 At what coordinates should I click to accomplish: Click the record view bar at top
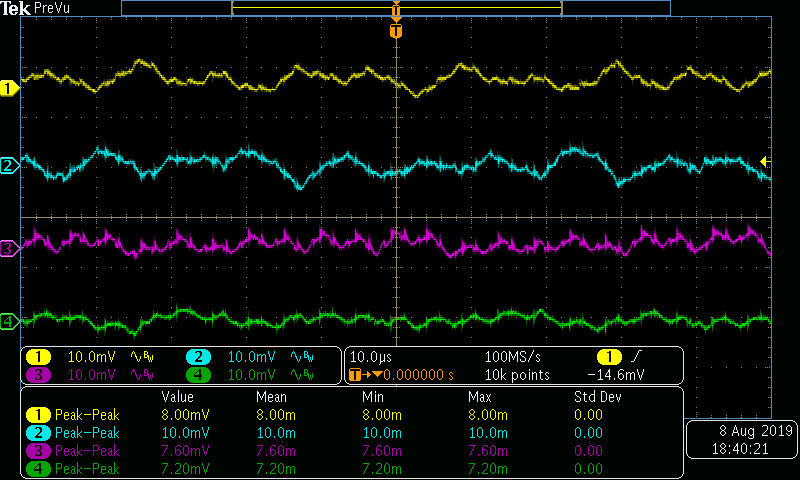pyautogui.click(x=396, y=8)
